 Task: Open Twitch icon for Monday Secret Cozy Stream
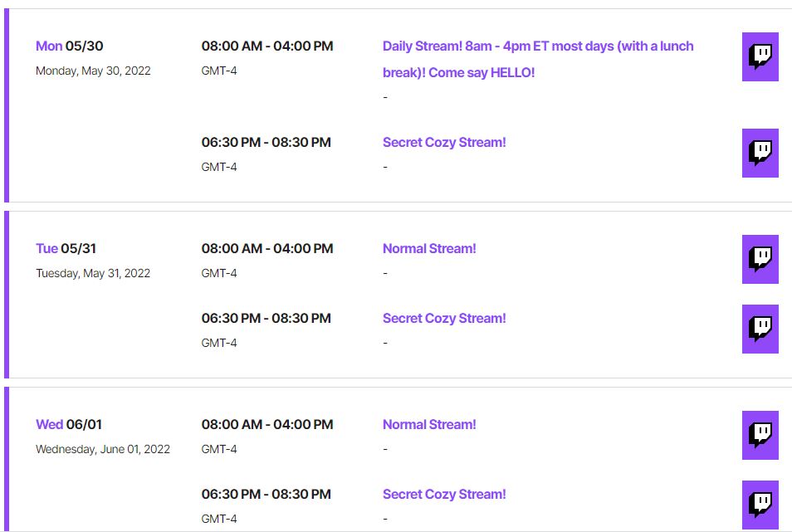point(760,153)
